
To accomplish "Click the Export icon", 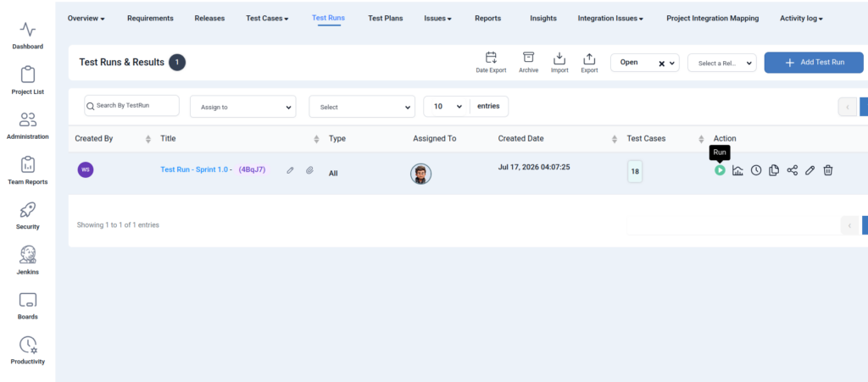I will (x=590, y=63).
